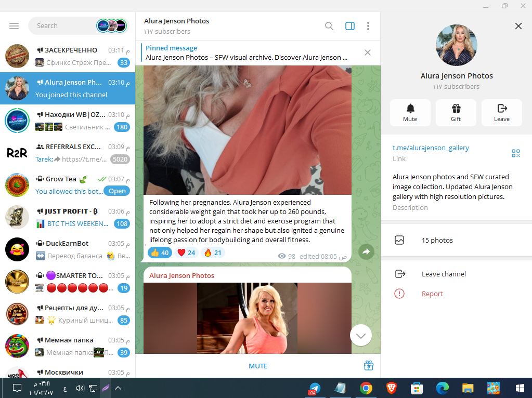Open the Москвички channel
Screen dimensions: 532x398
coord(68,370)
